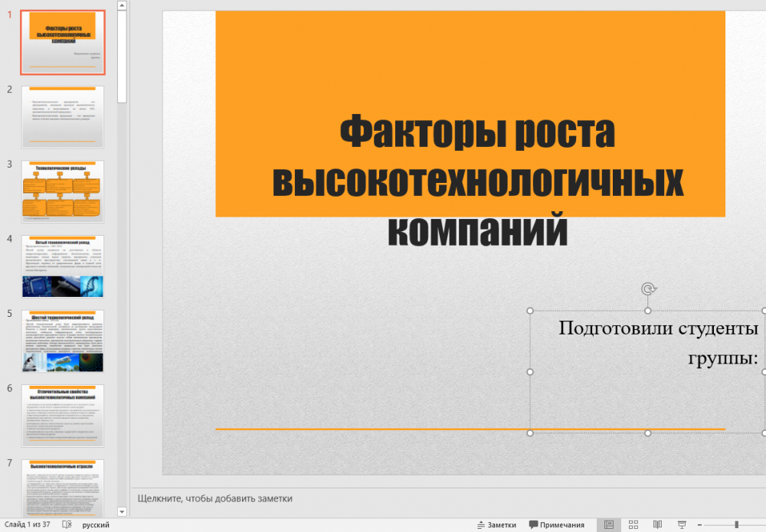Select slide 6 Отличительные свойства thumbnail
The image size is (766, 532).
[63, 416]
